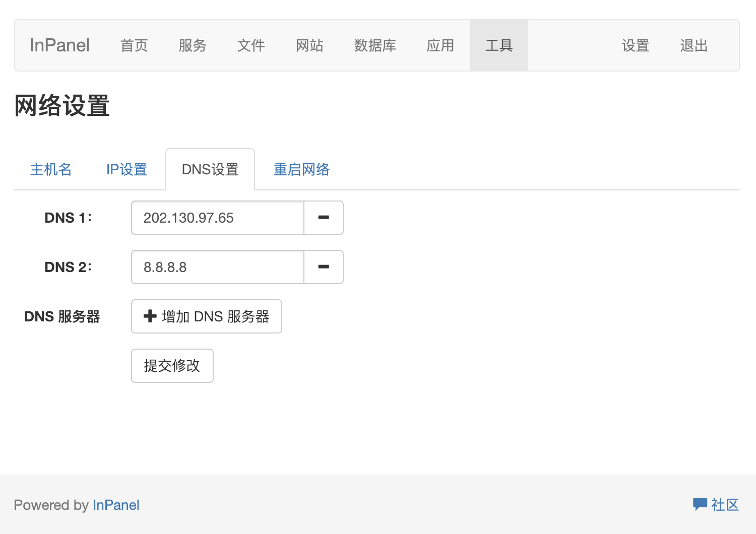
Task: Click the minus icon to remove DNS 1
Action: click(x=323, y=218)
